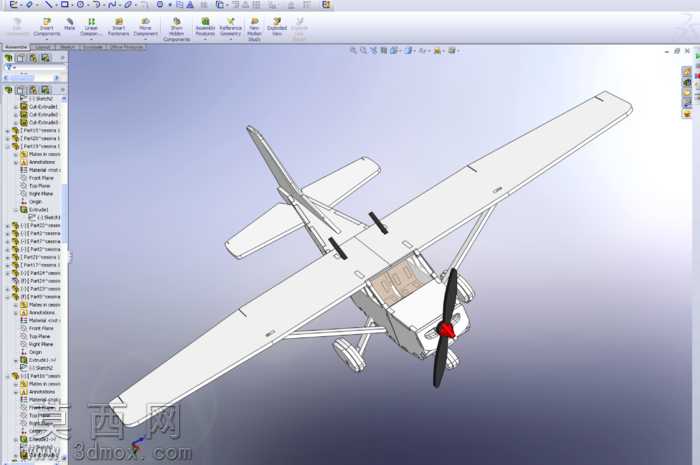Open Reference Geometry
The height and width of the screenshot is (465, 700).
(230, 27)
